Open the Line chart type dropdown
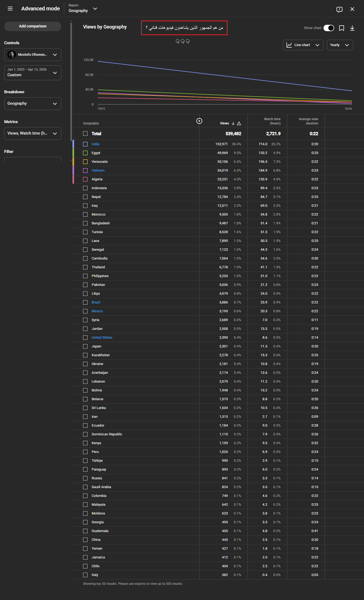 (303, 45)
